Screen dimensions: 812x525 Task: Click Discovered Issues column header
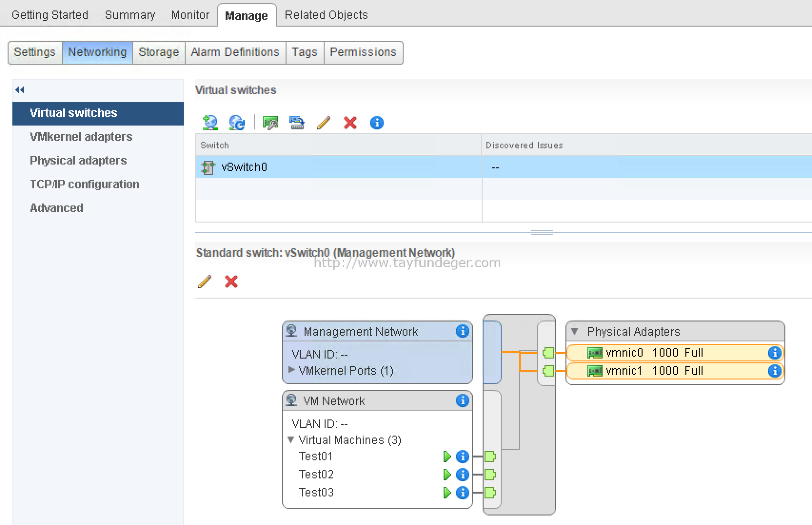(x=647, y=145)
